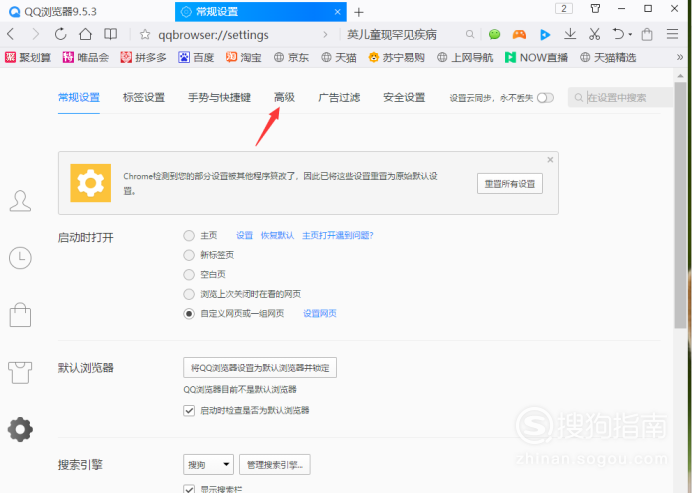Open the 唯品会 bookmark

tap(86, 57)
